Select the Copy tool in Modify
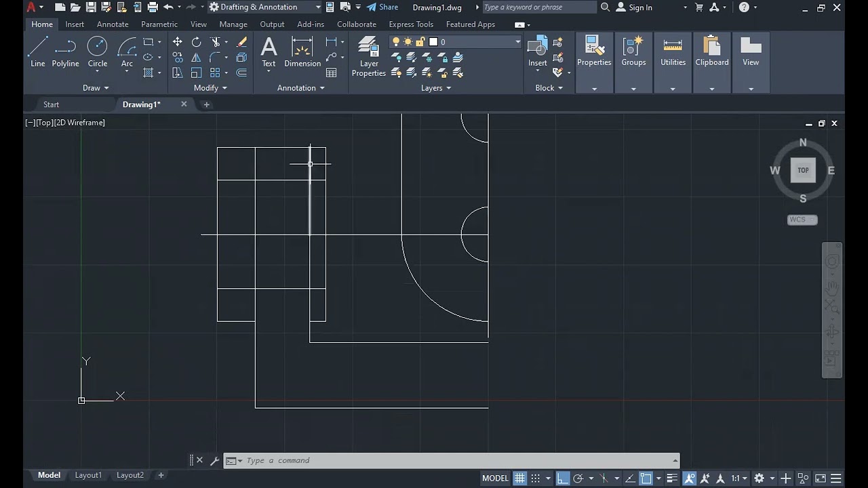Image resolution: width=868 pixels, height=488 pixels. [x=177, y=58]
